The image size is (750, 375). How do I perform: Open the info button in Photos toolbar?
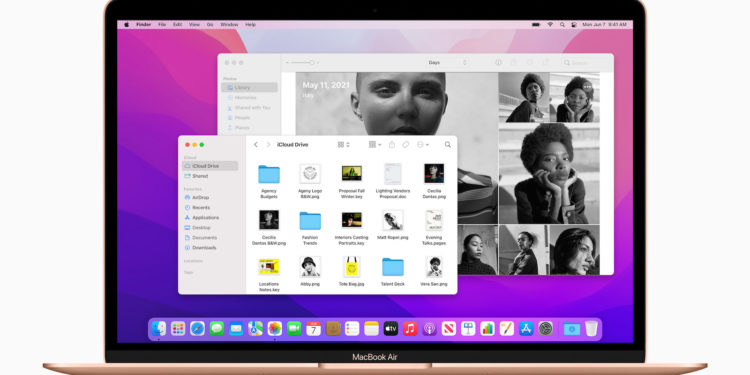pos(498,63)
